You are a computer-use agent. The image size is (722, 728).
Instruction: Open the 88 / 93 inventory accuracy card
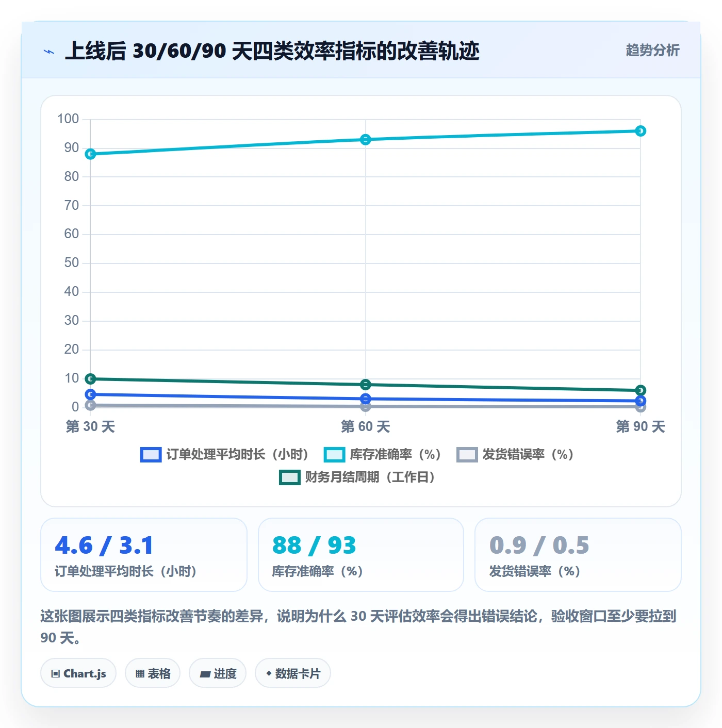click(x=361, y=555)
